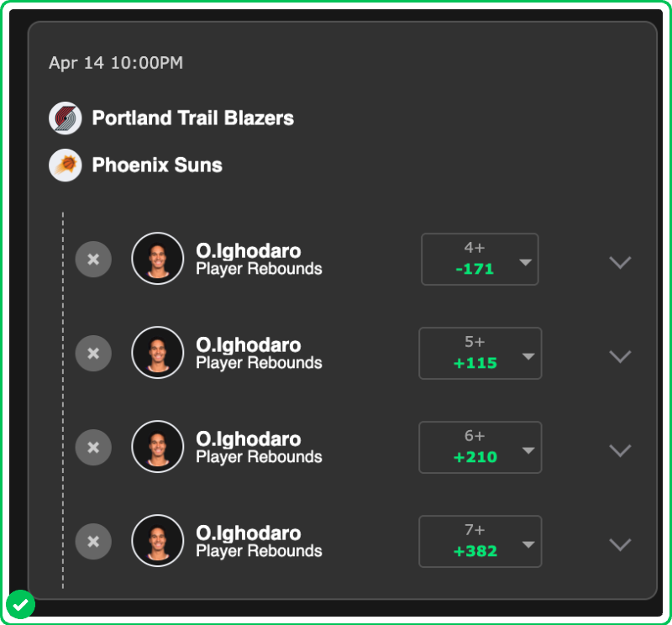Image resolution: width=672 pixels, height=625 pixels.
Task: Open the 6+ +210 odds dropdown
Action: tap(480, 448)
